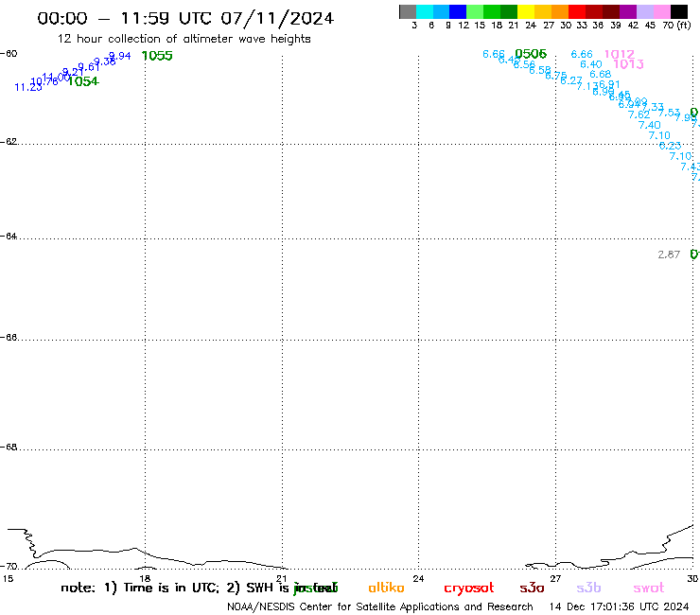Click the plot title date '07/11/2024'
The width and height of the screenshot is (700, 615).
pos(277,19)
